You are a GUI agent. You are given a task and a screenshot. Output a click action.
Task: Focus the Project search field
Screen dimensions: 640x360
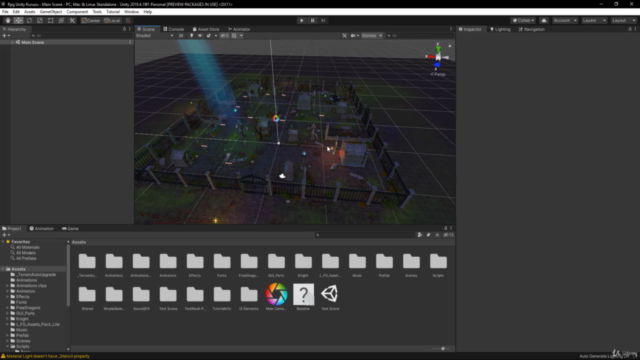coord(364,235)
